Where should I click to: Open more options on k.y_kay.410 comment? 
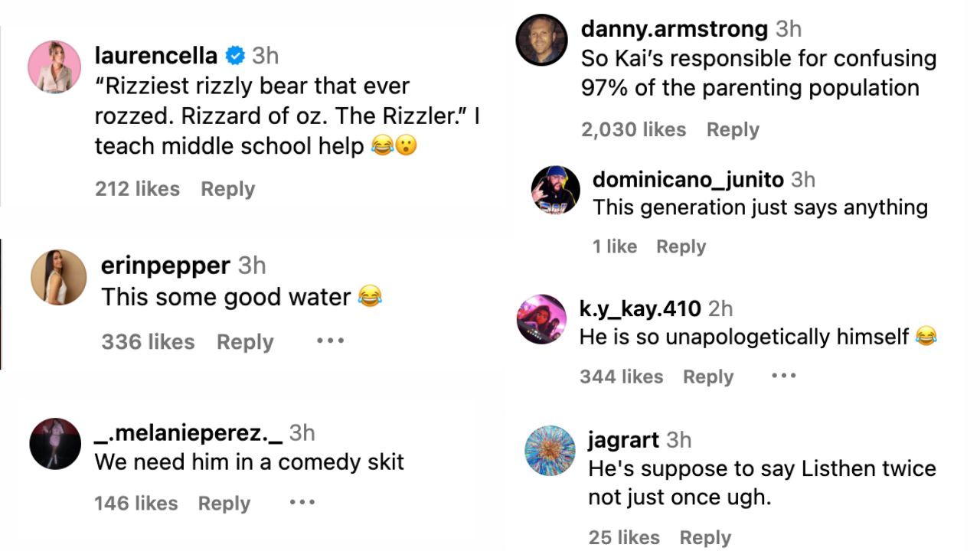784,376
